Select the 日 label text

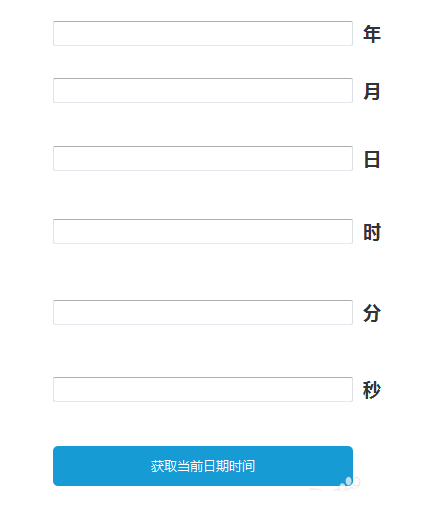coord(372,159)
